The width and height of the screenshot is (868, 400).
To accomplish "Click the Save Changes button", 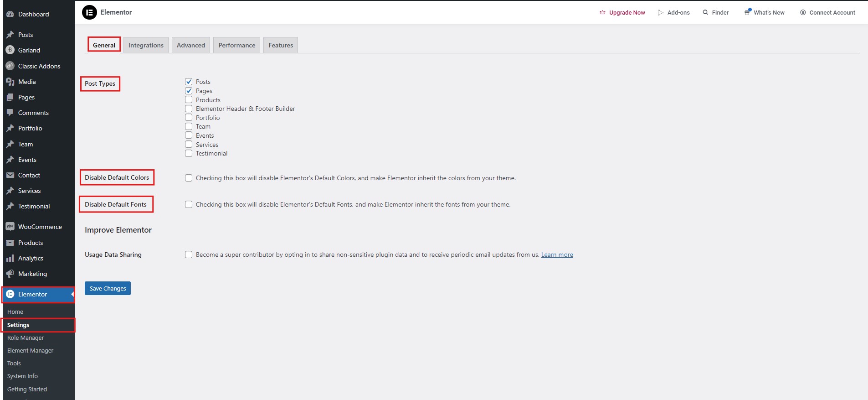I will [x=108, y=288].
